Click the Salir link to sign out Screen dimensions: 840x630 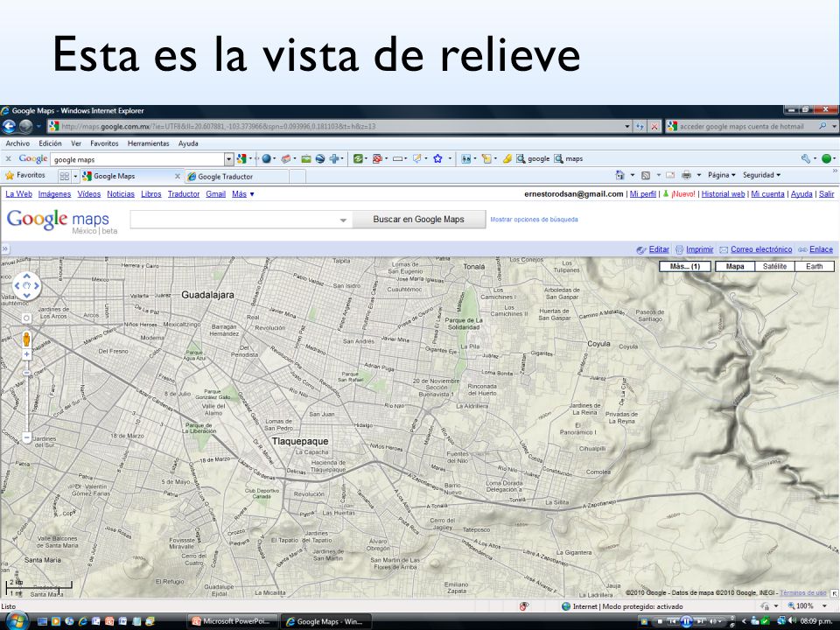coord(827,194)
